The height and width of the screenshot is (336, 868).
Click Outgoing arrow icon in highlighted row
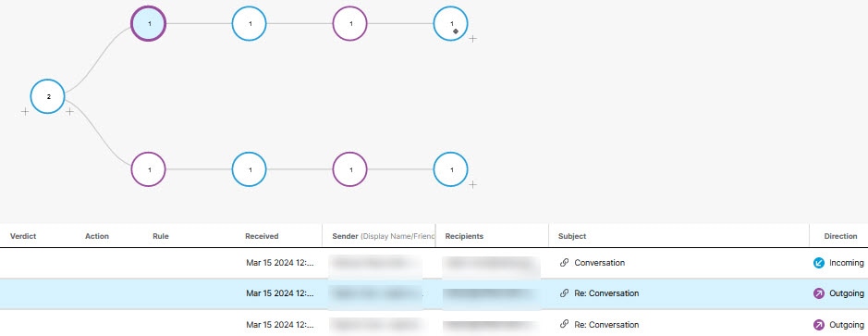point(819,293)
